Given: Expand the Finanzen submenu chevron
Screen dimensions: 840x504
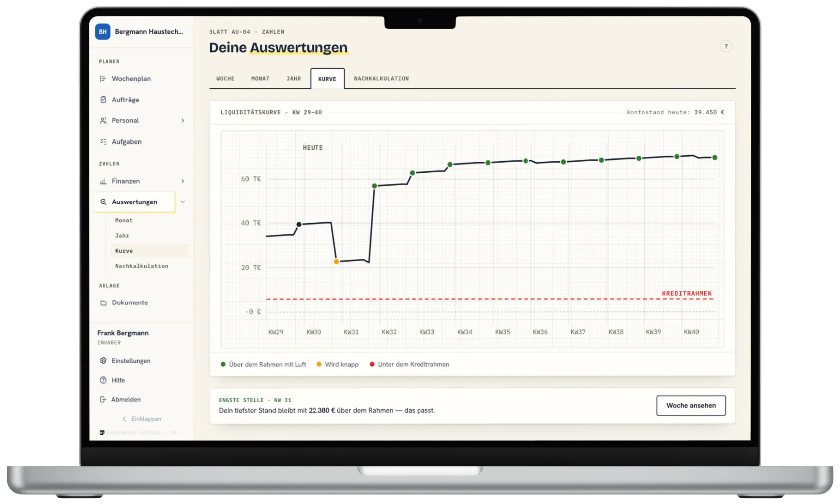Looking at the screenshot, I should 183,181.
